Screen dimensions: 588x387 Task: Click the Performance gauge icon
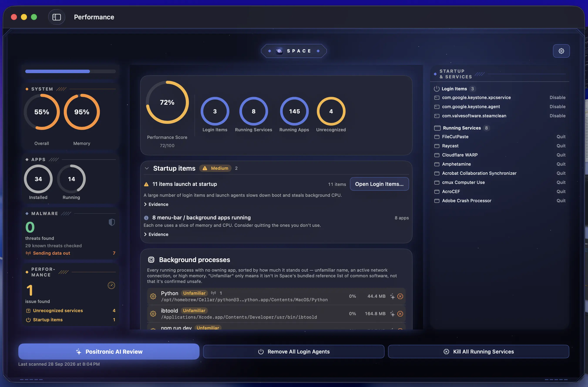coord(111,285)
